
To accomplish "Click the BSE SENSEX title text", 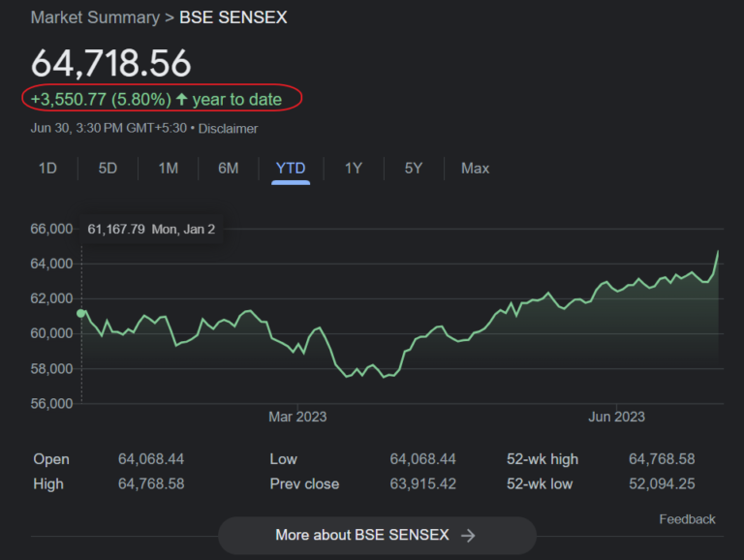I will coord(232,17).
